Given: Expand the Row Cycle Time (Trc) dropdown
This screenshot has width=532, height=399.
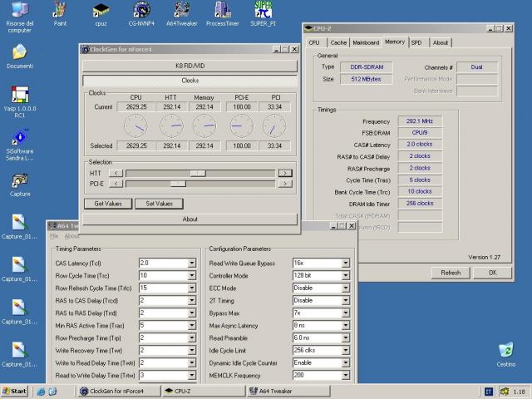Looking at the screenshot, I should tap(192, 276).
